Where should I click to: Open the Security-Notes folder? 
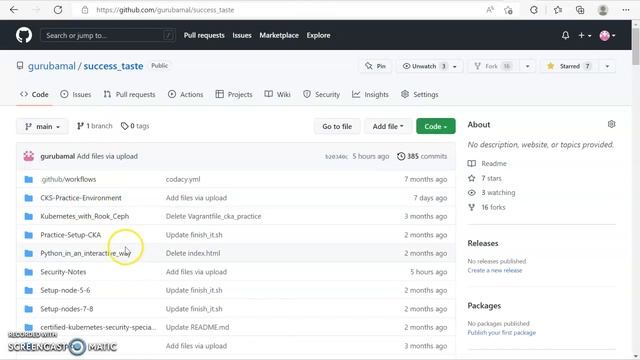[63, 272]
